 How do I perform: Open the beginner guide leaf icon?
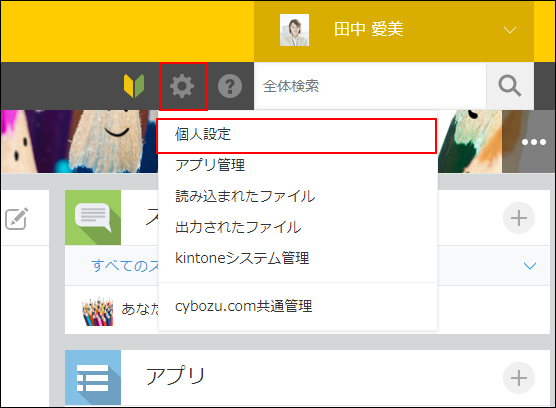point(134,86)
